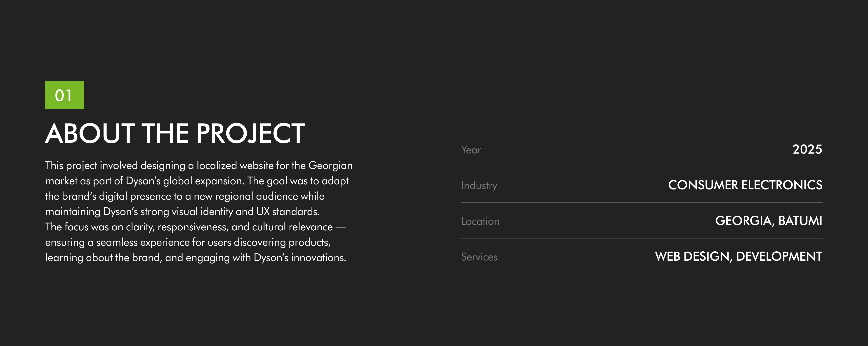The height and width of the screenshot is (346, 868).
Task: Select the Year label
Action: (471, 150)
